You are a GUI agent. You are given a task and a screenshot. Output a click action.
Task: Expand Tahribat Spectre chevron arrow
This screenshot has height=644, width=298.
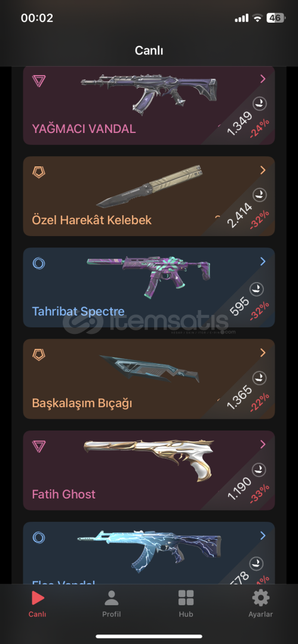point(263,262)
